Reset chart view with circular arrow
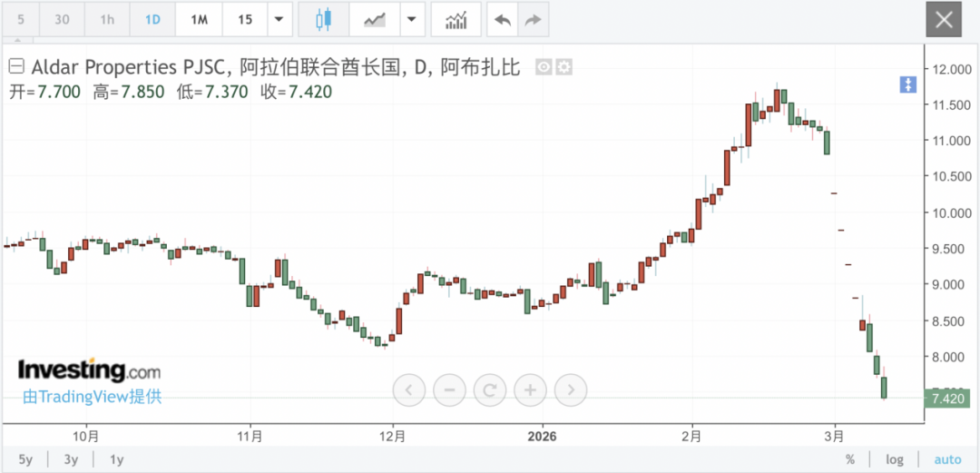Viewport: 980px width, 473px height. (490, 390)
